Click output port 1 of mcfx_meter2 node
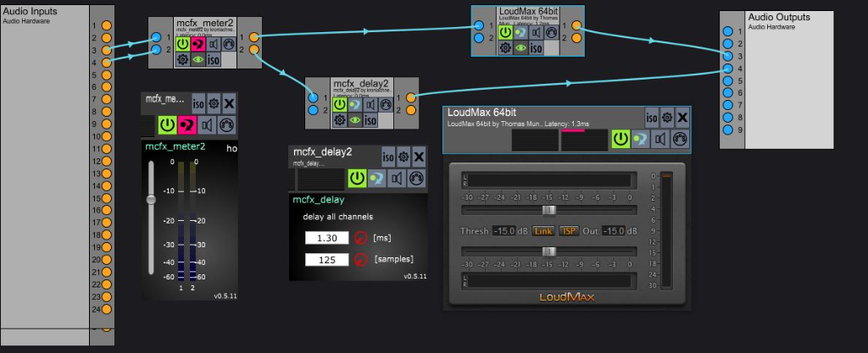This screenshot has width=868, height=353. (x=254, y=36)
